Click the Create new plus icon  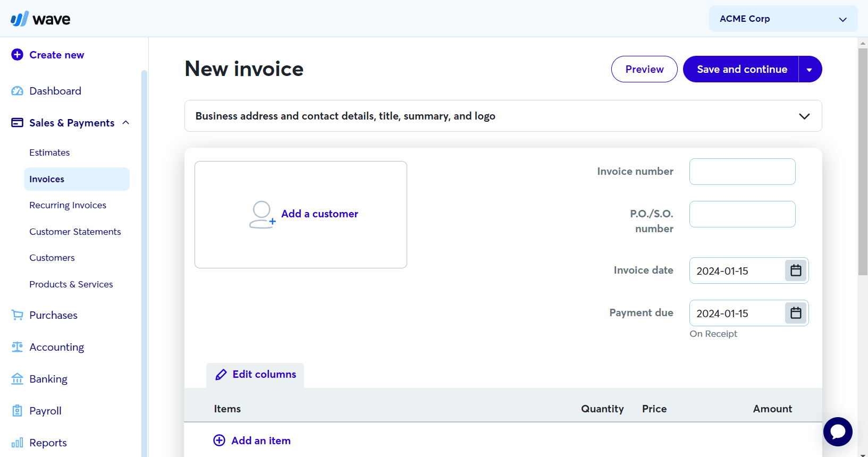click(x=18, y=55)
